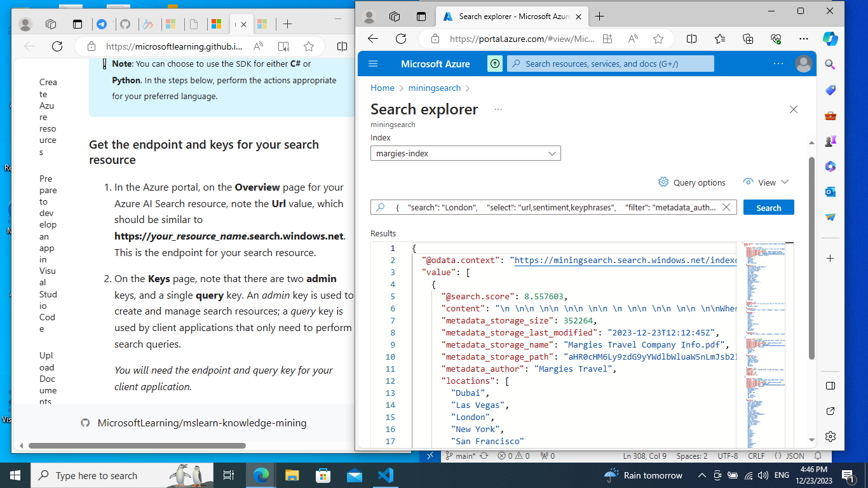This screenshot has height=488, width=868.
Task: Favorite the mslearn page with star
Action: pos(309,46)
